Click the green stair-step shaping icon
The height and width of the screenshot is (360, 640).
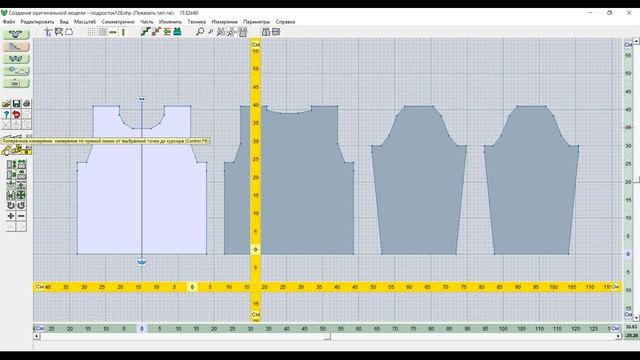[146, 32]
